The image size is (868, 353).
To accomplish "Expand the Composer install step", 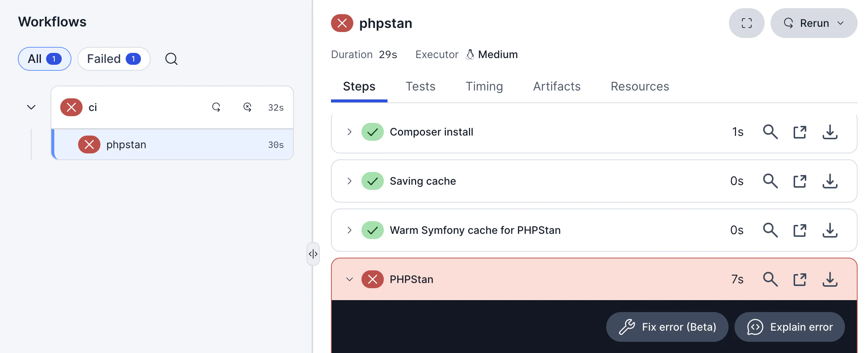I will tap(349, 132).
